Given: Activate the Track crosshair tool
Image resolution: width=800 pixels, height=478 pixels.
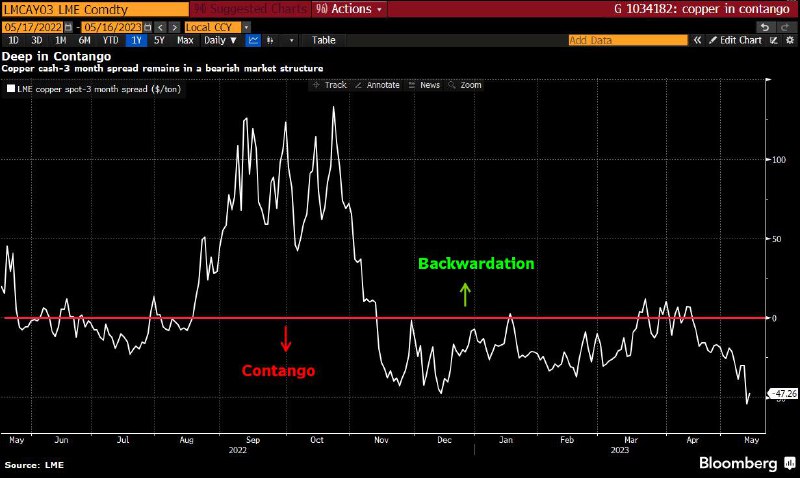Looking at the screenshot, I should [x=330, y=85].
